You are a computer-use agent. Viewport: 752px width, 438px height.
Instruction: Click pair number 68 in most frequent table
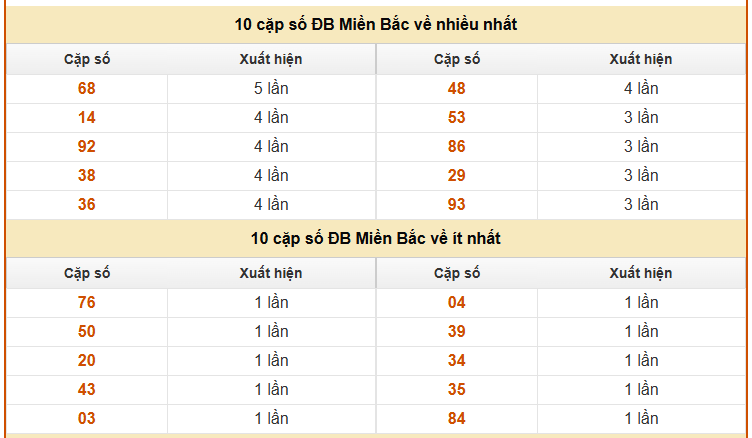tap(87, 89)
